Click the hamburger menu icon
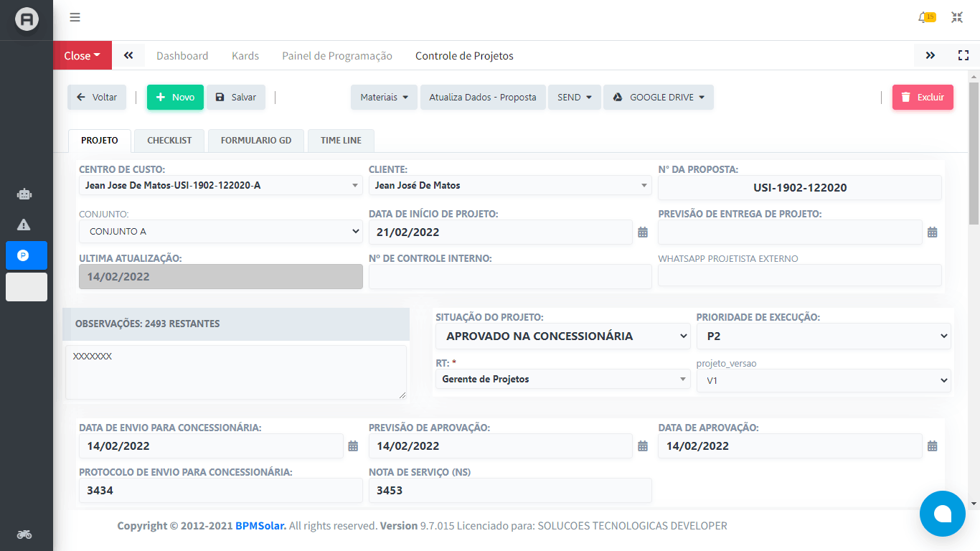The image size is (980, 551). coord(75,18)
